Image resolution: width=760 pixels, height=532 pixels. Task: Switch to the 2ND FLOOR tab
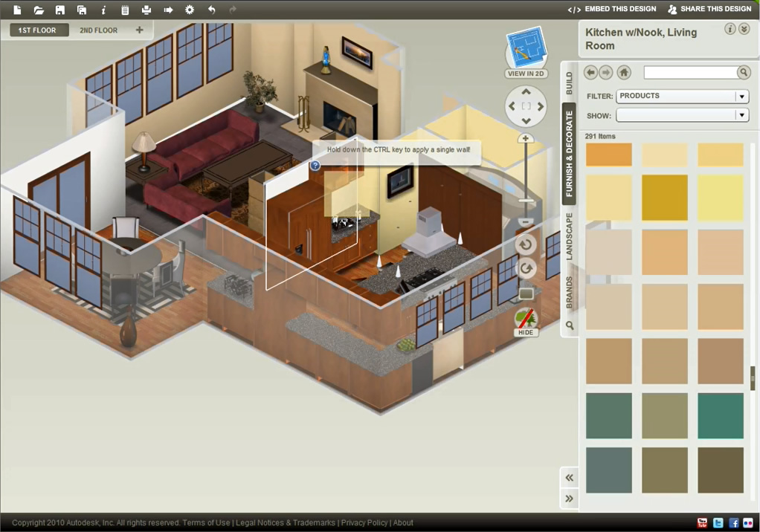coord(98,30)
